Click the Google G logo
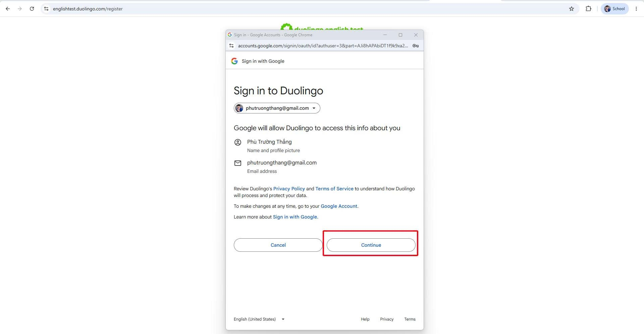The height and width of the screenshot is (334, 644). [234, 61]
